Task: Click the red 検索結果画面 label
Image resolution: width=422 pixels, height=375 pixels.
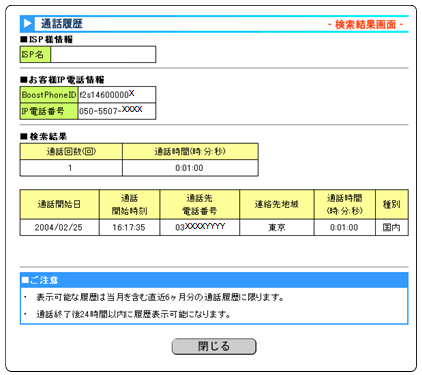Action: point(366,24)
